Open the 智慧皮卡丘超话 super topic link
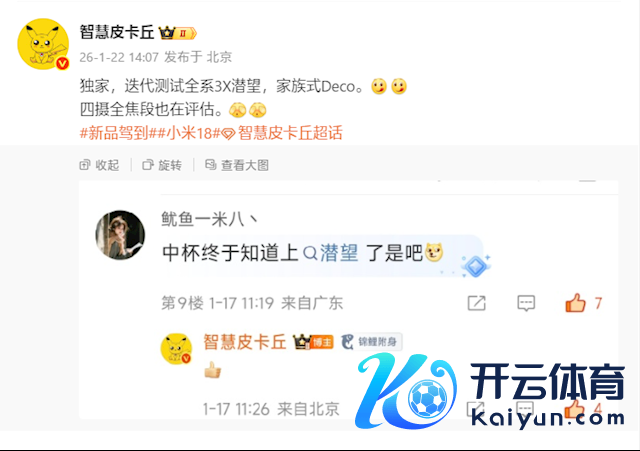The width and height of the screenshot is (640, 451). pos(282,133)
